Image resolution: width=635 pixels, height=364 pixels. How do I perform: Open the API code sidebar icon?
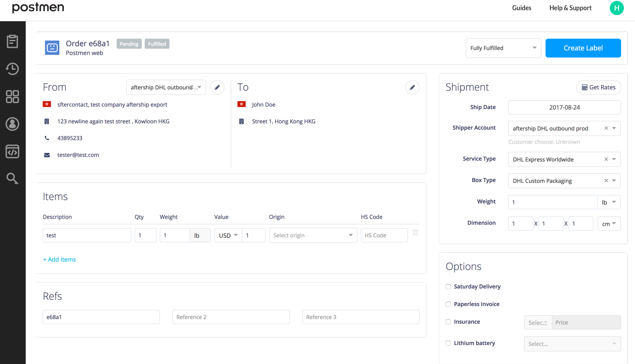click(12, 151)
